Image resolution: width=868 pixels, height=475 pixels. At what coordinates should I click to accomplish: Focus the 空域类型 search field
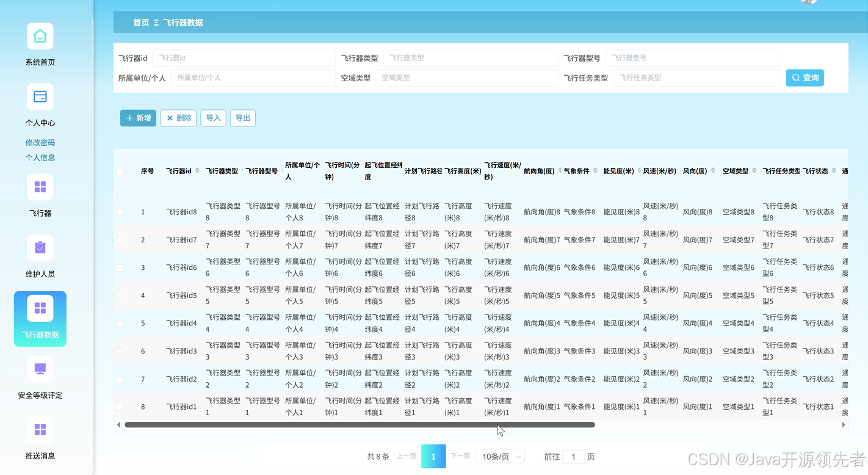pyautogui.click(x=466, y=78)
